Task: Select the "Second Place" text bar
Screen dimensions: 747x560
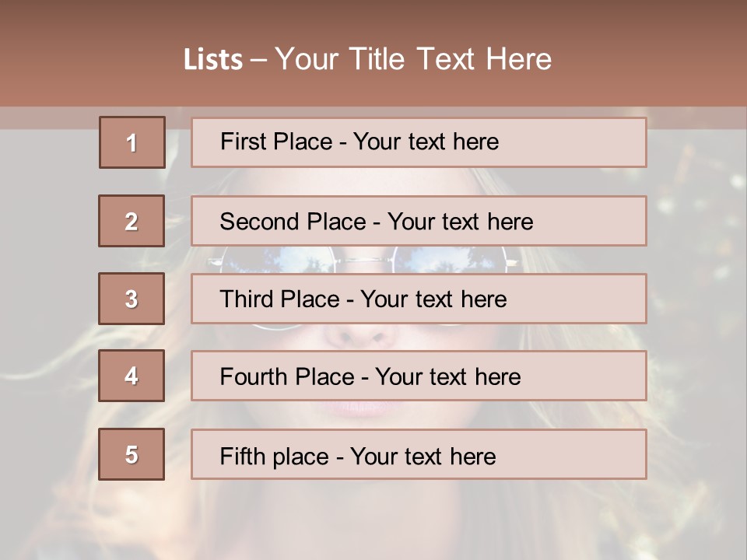Action: point(419,221)
